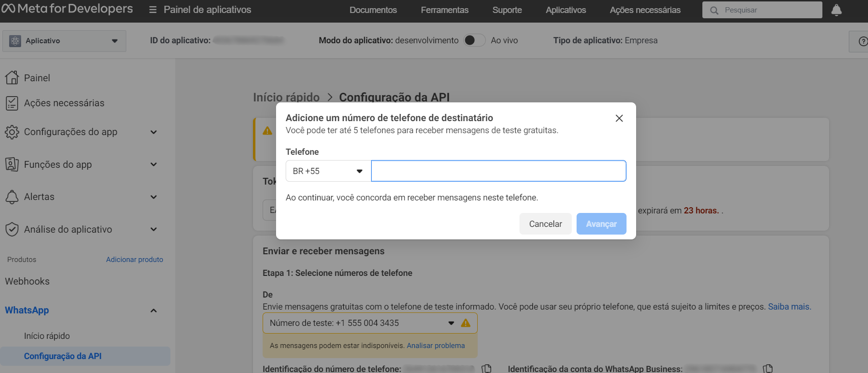
Task: Click the notifications bell icon
Action: click(x=836, y=10)
